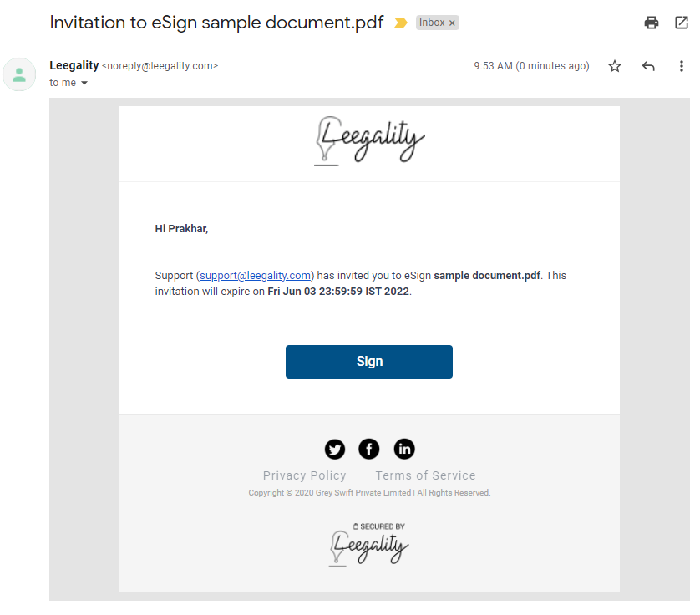Visit Leegality's LinkedIn icon
The height and width of the screenshot is (615, 700).
point(404,449)
